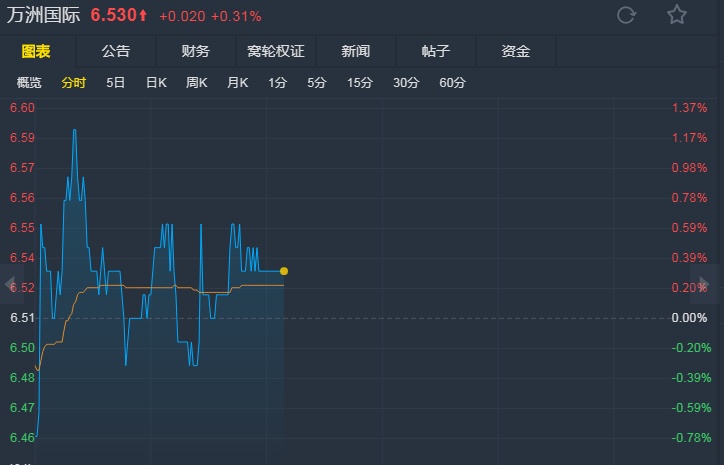Viewport: 724px width, 465px height.
Task: Open the 财务 tab
Action: (196, 51)
